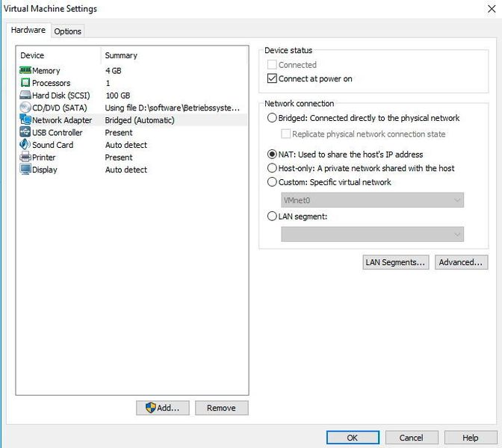The width and height of the screenshot is (502, 448).
Task: Close the Virtual Machine Settings window
Action: [x=492, y=9]
